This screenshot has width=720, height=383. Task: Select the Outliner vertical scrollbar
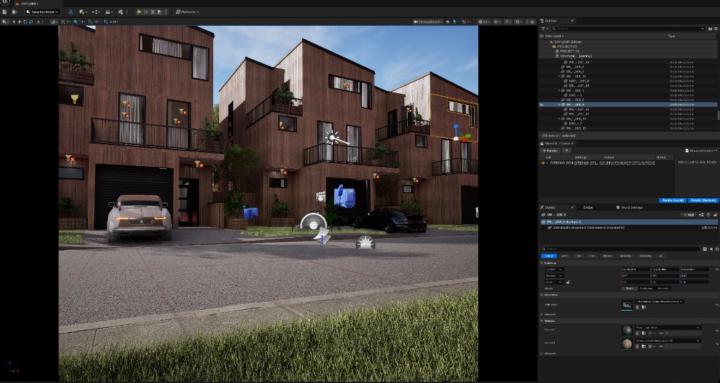(x=718, y=114)
